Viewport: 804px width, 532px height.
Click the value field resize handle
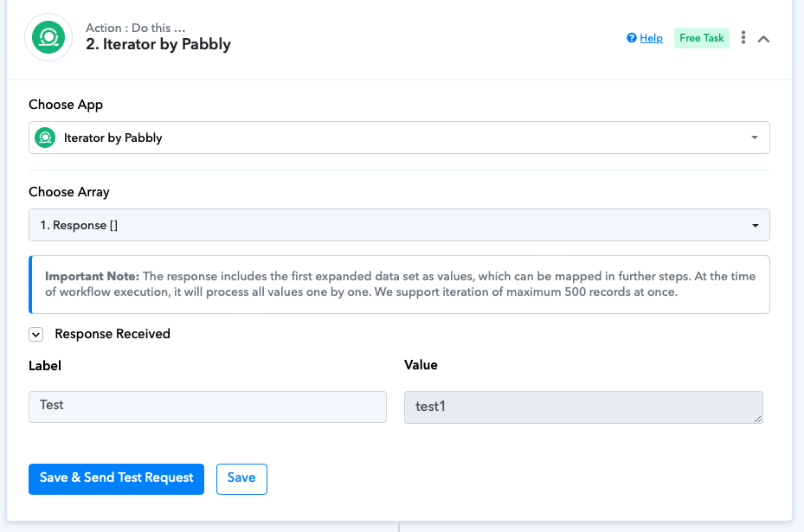pos(758,419)
